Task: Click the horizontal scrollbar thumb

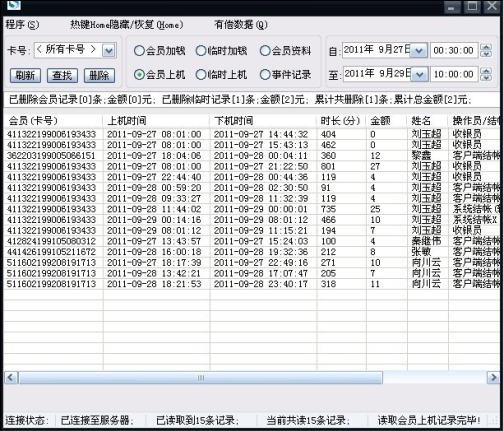Action: click(x=201, y=378)
